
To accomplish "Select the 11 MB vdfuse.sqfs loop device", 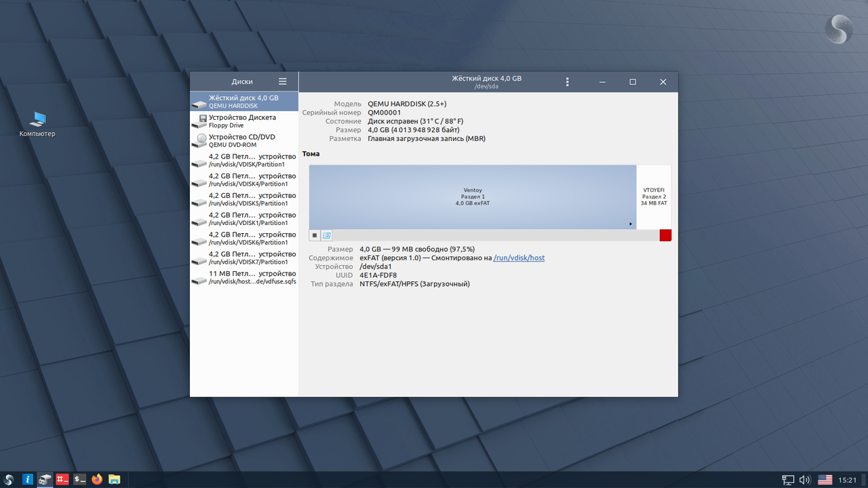I will pos(244,277).
